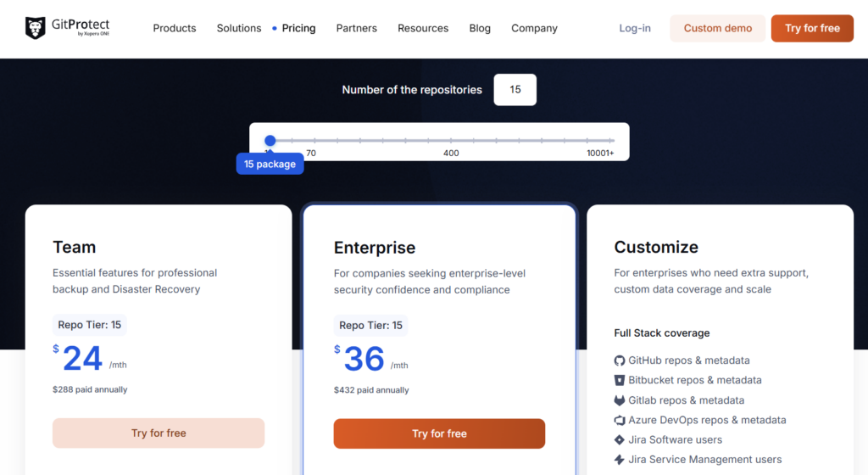Focus the number of repositories input field
The image size is (868, 475).
(x=515, y=90)
